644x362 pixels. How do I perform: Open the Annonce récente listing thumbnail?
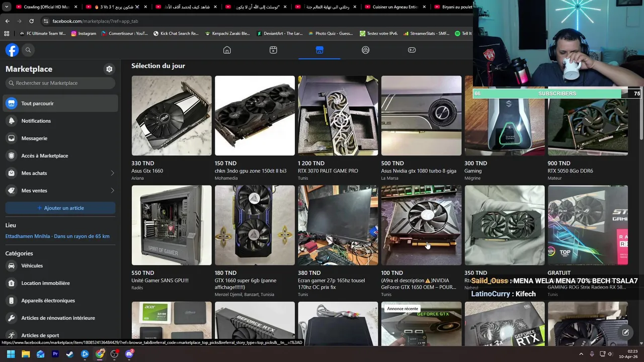point(421,324)
